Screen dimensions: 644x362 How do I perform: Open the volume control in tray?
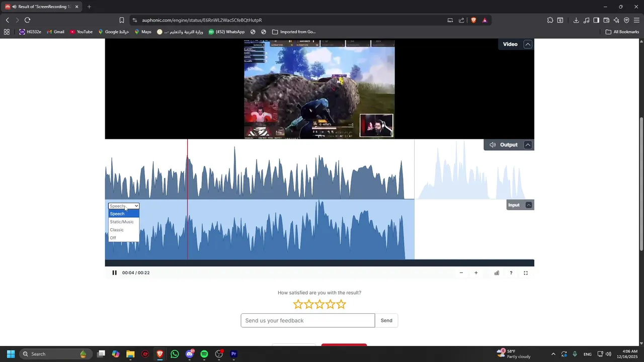[x=608, y=354]
